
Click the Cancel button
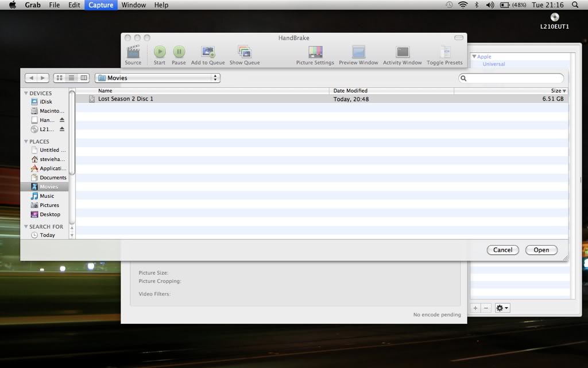[x=502, y=250]
